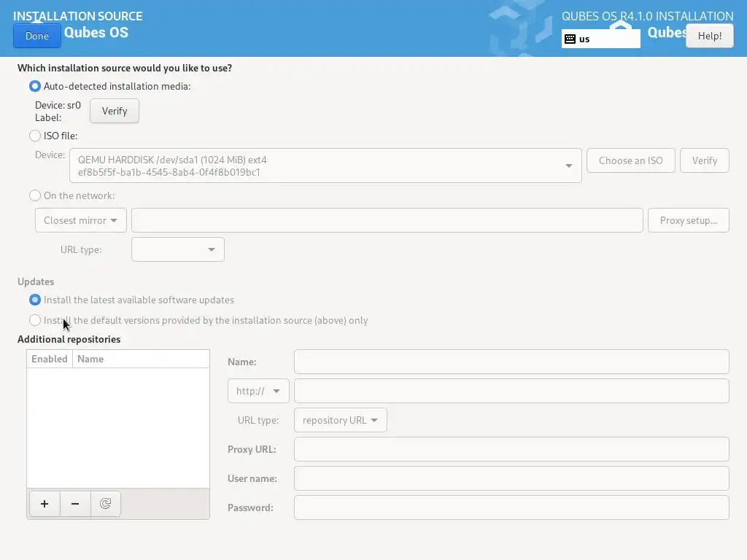Click the repository Name input field

point(511,362)
